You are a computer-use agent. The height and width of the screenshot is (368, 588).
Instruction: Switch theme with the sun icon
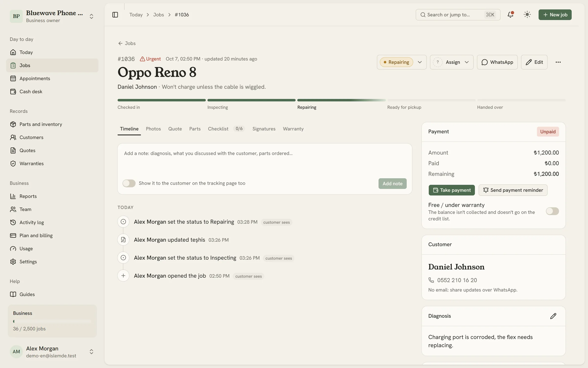[527, 15]
